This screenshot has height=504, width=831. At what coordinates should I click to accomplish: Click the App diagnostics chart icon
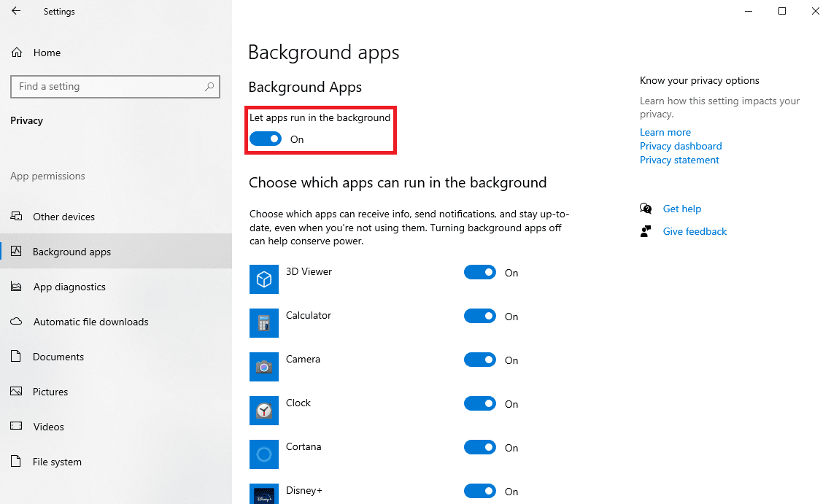tap(17, 286)
